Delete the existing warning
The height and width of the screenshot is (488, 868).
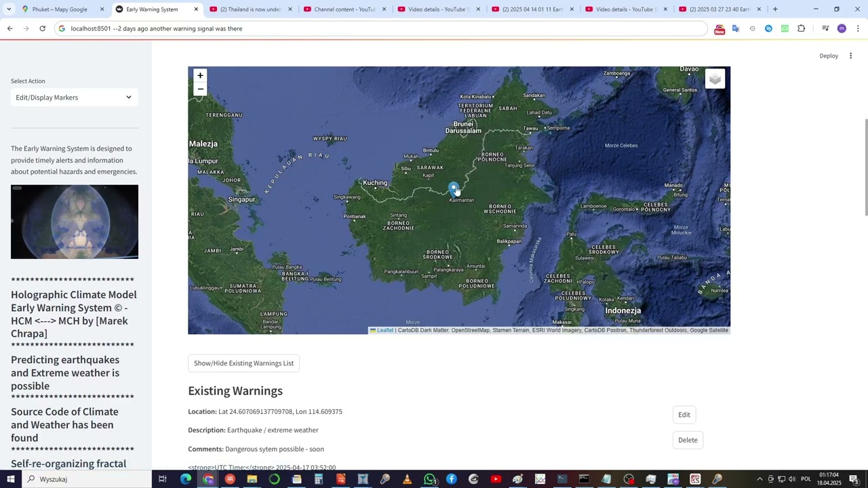pos(688,440)
